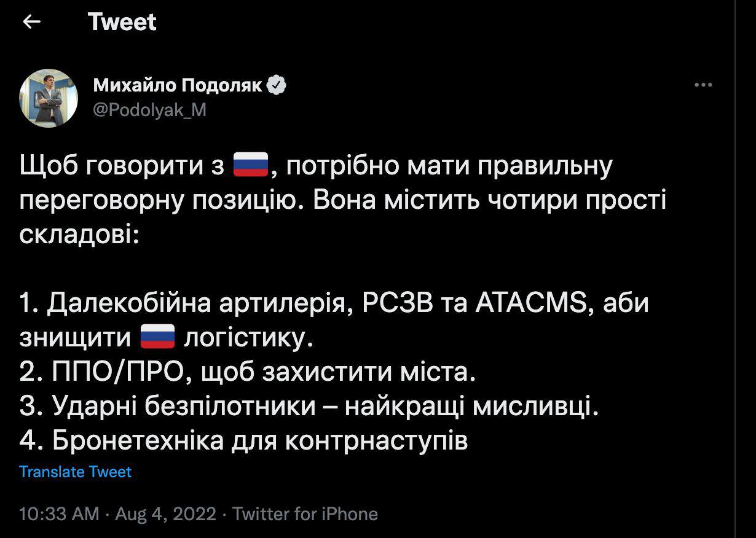The height and width of the screenshot is (538, 756).
Task: Open the Twitter for iPhone source link
Action: tap(305, 513)
